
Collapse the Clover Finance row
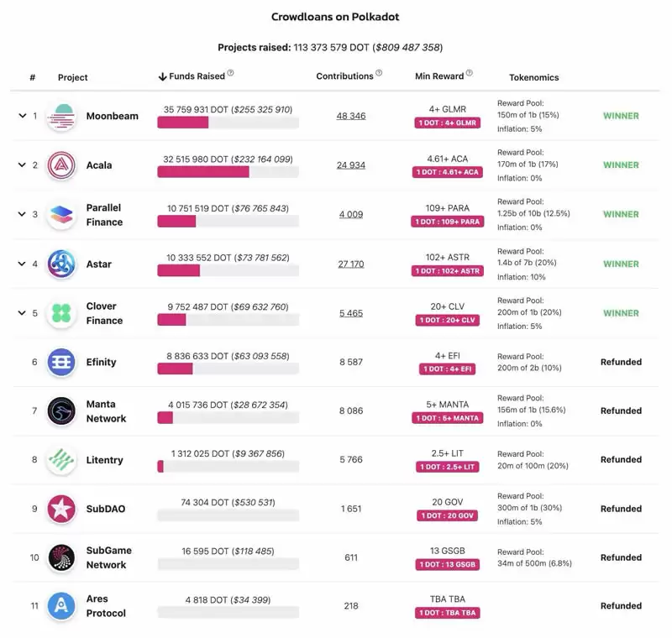[x=22, y=313]
